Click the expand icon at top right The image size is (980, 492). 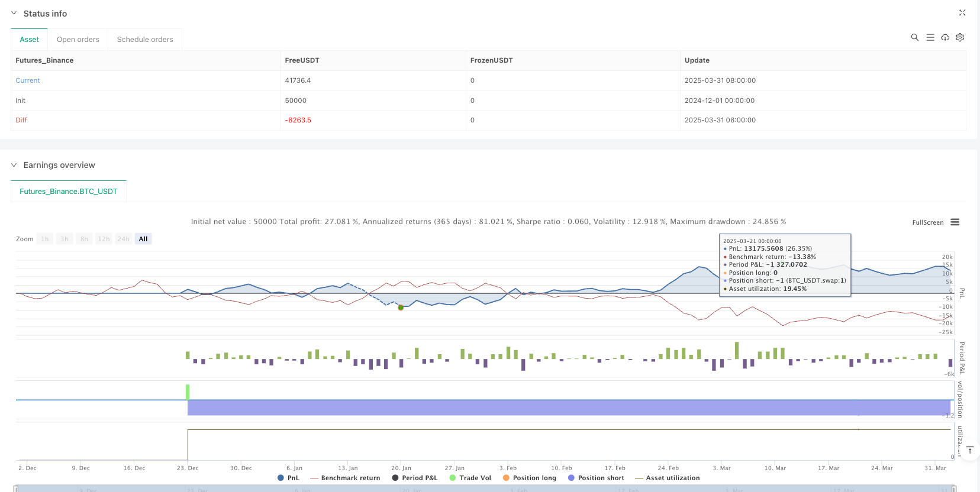coord(962,13)
